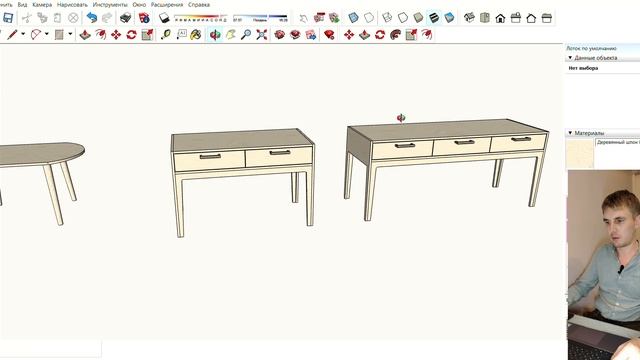Click the Copy icon

tap(42, 18)
